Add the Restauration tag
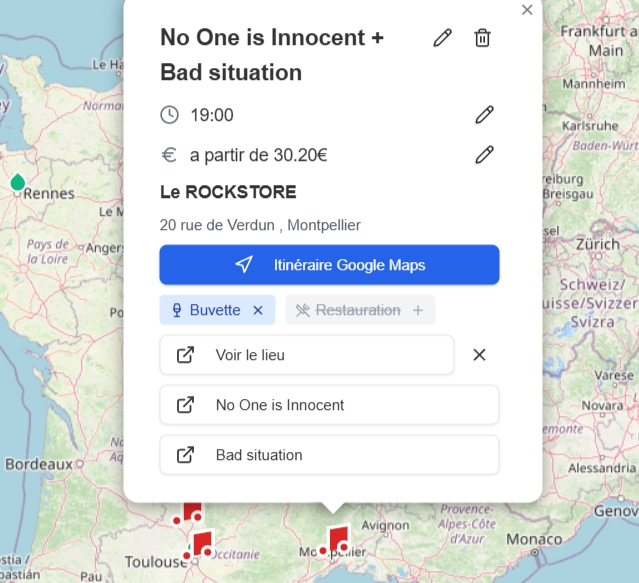Screen dimensions: 639x583 418,310
